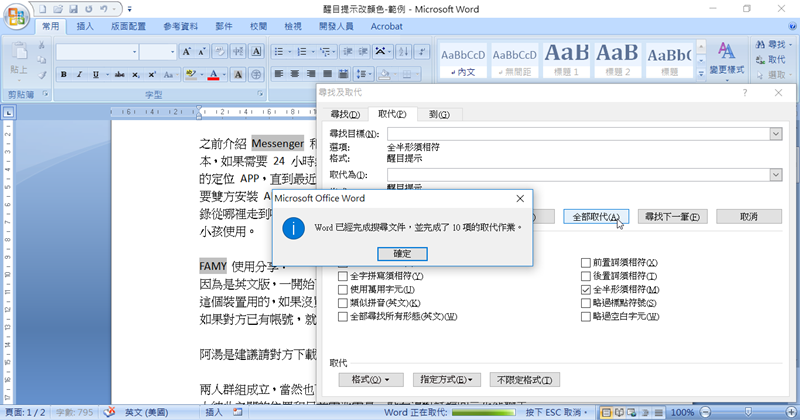Screen dimensions: 800x420
Task: Click the Format Painter brush icon
Action: (42, 75)
